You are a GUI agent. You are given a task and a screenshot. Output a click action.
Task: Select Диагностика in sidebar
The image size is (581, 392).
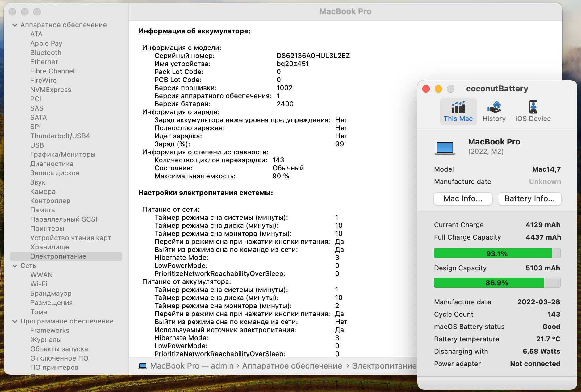pos(52,164)
